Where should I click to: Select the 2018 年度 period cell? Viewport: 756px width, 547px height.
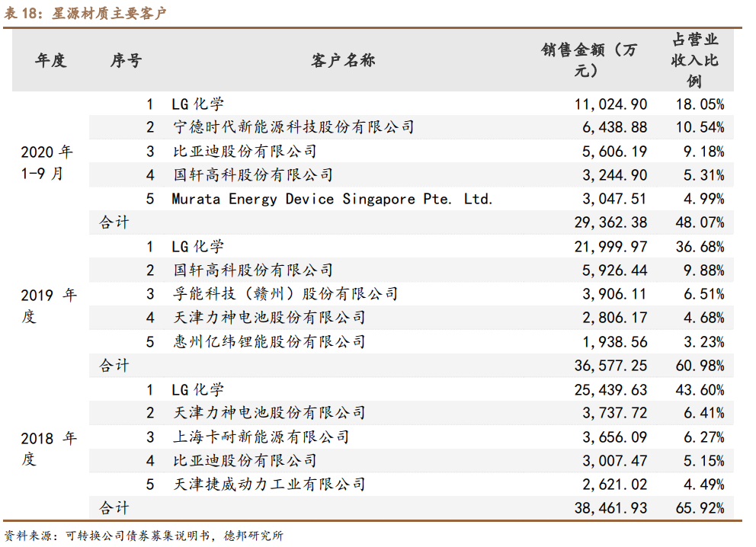[x=49, y=449]
